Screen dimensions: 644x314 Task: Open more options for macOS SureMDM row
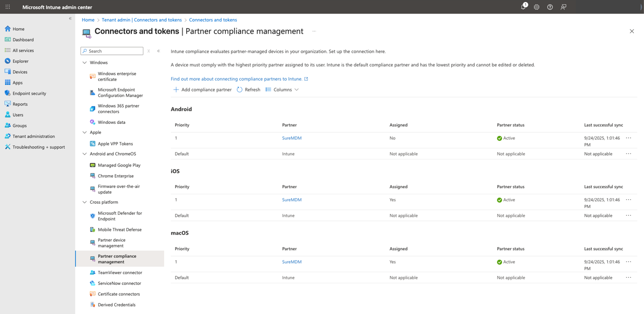click(x=628, y=262)
